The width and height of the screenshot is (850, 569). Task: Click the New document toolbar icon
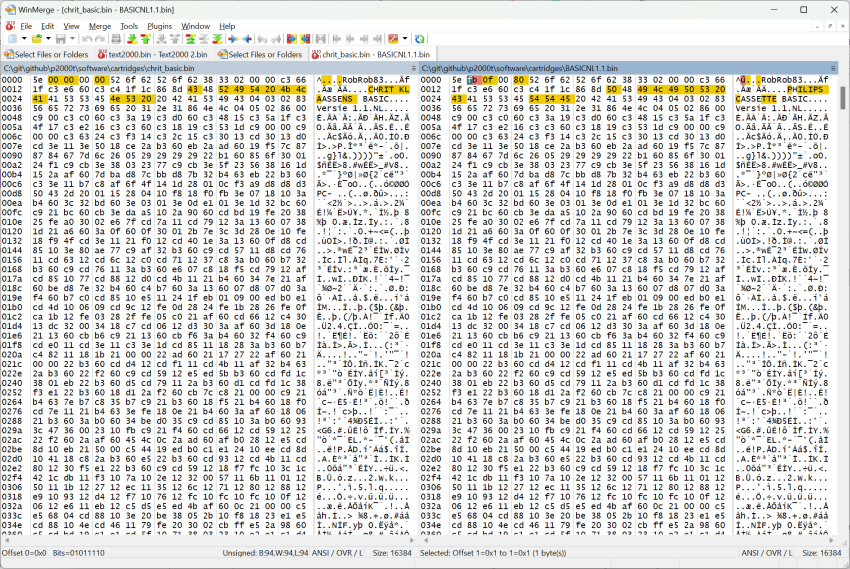[12, 38]
